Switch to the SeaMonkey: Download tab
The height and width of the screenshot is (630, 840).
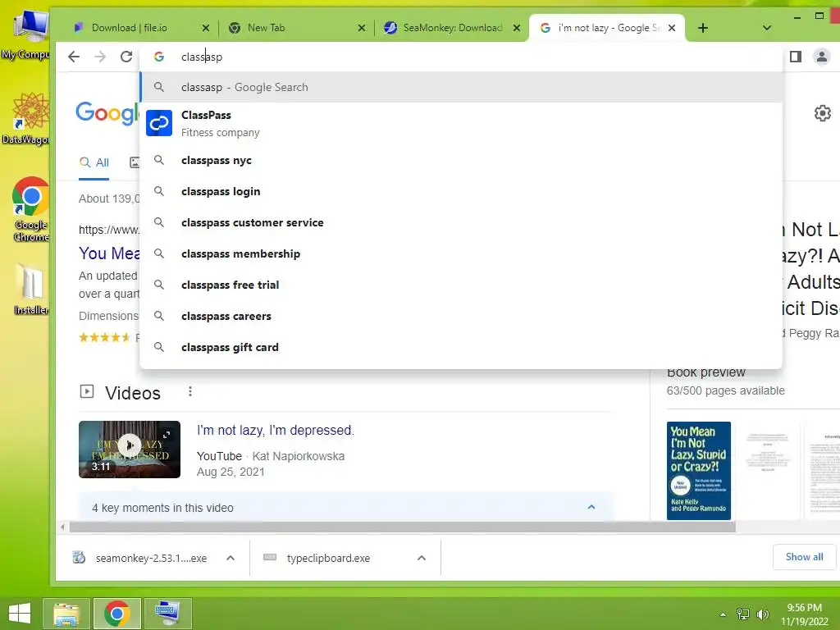tap(453, 28)
